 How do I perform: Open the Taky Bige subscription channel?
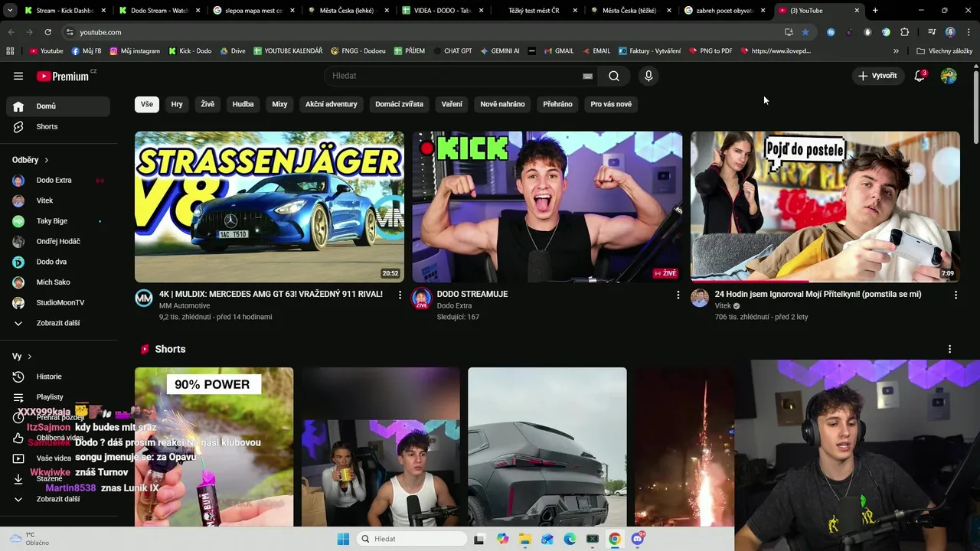point(58,221)
